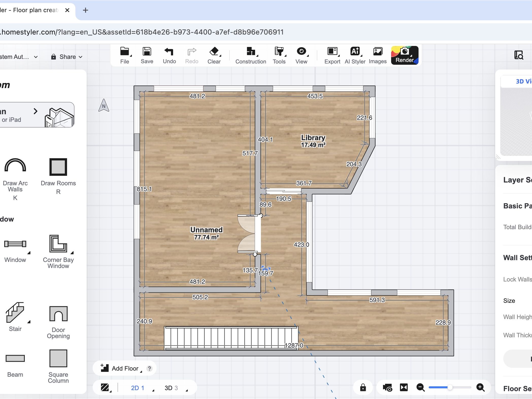This screenshot has height=399, width=532.
Task: Click the Render button
Action: click(x=405, y=55)
